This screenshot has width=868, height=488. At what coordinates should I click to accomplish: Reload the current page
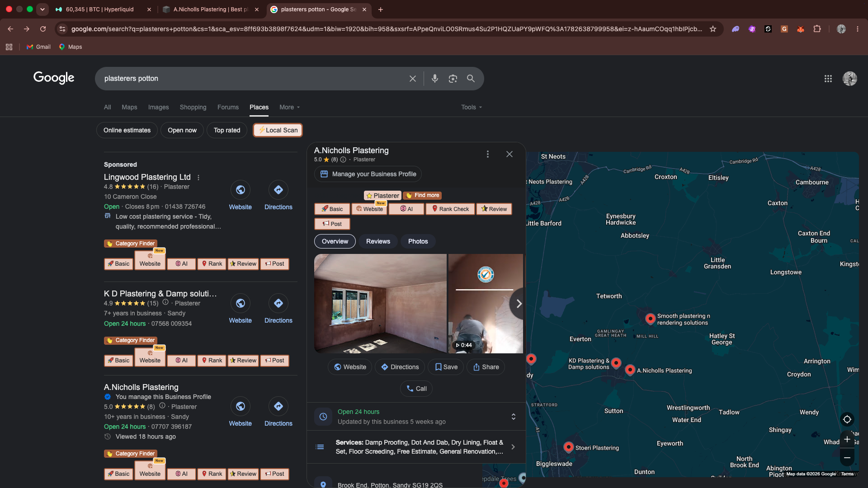point(43,29)
